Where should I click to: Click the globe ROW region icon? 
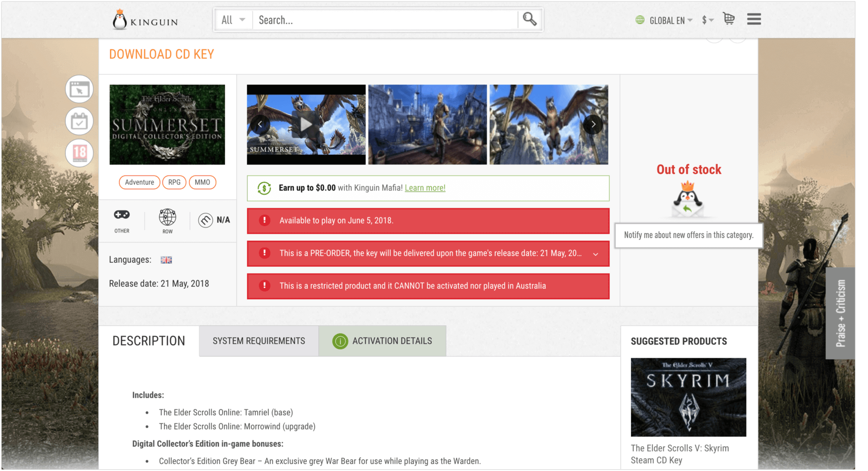click(x=168, y=217)
